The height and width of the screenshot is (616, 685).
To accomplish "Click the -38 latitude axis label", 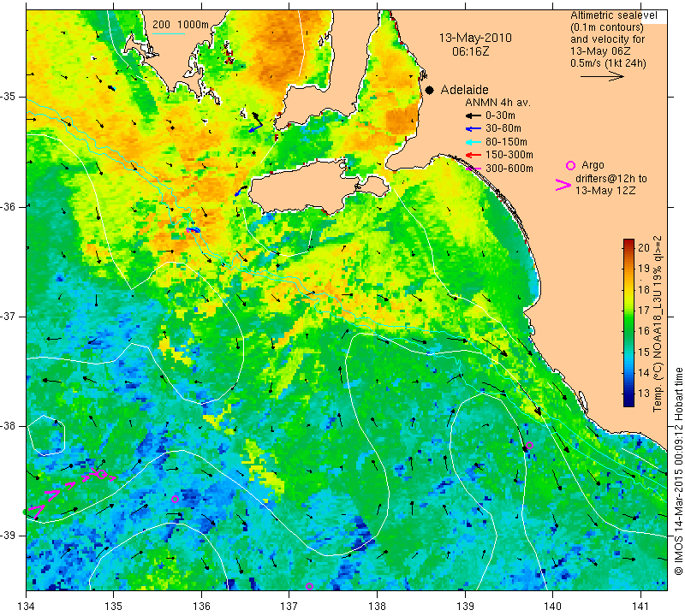I will (x=9, y=426).
